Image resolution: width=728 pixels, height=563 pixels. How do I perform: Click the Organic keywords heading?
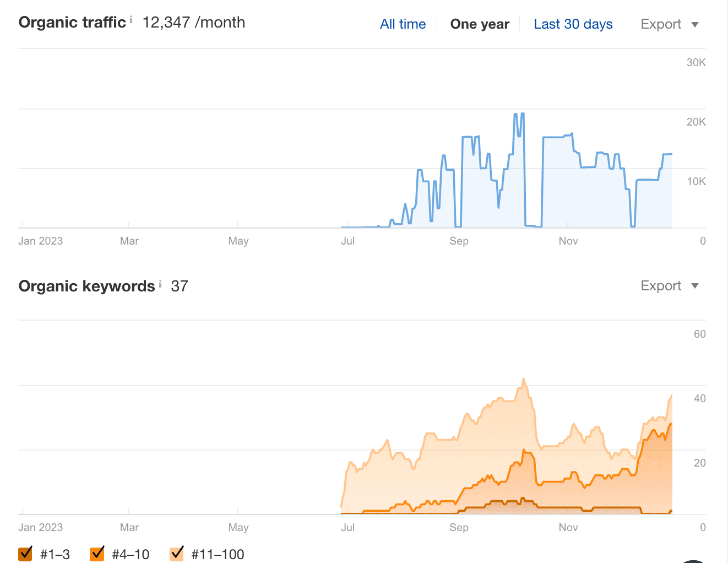tap(87, 286)
